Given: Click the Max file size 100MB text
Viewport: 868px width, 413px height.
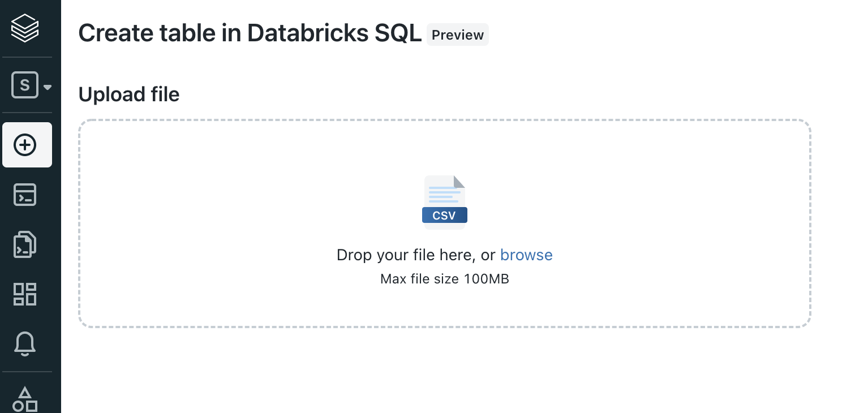Looking at the screenshot, I should 444,279.
